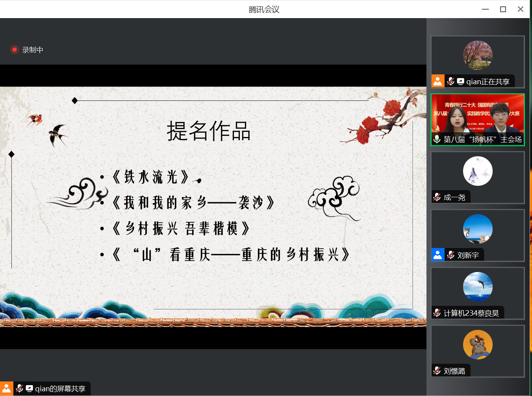Click the muted microphone icon beside qian正在共享

click(451, 81)
